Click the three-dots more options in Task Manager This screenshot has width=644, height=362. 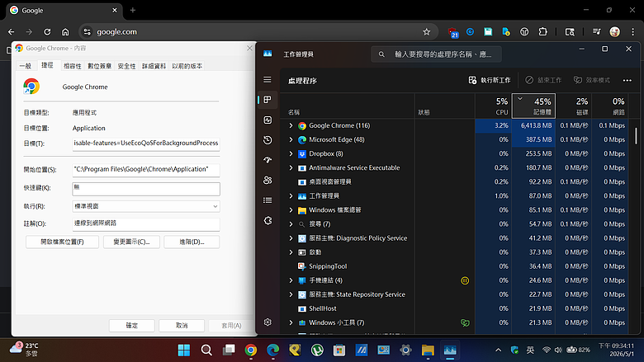pos(627,80)
